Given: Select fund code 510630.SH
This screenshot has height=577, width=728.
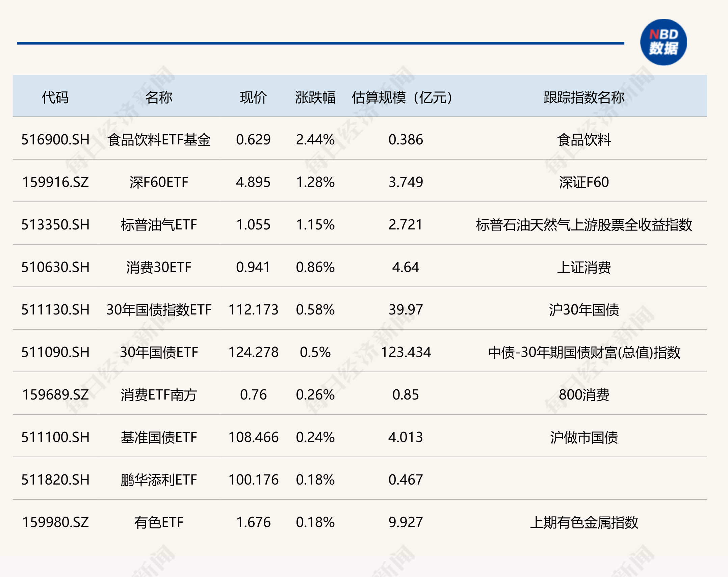Looking at the screenshot, I should 55,267.
